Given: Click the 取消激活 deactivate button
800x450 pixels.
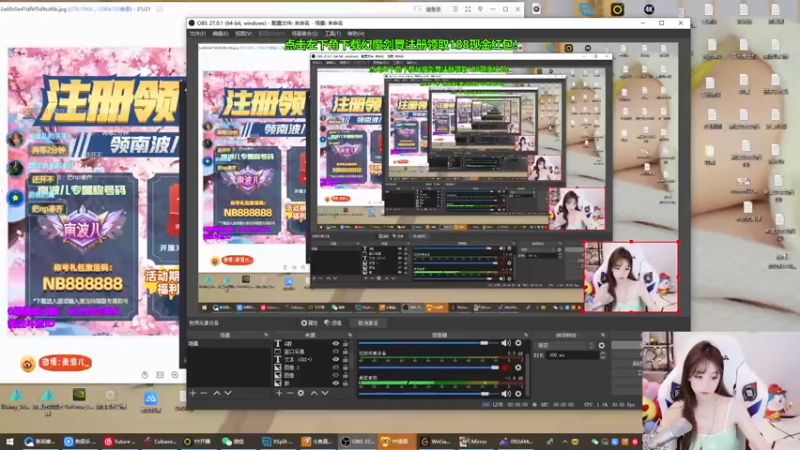Looking at the screenshot, I should pos(368,323).
